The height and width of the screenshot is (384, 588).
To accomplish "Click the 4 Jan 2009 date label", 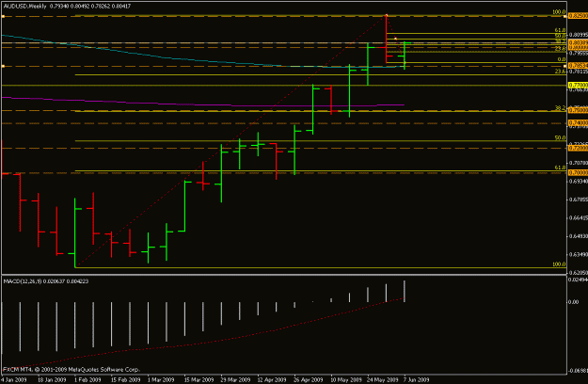I will coord(13,379).
